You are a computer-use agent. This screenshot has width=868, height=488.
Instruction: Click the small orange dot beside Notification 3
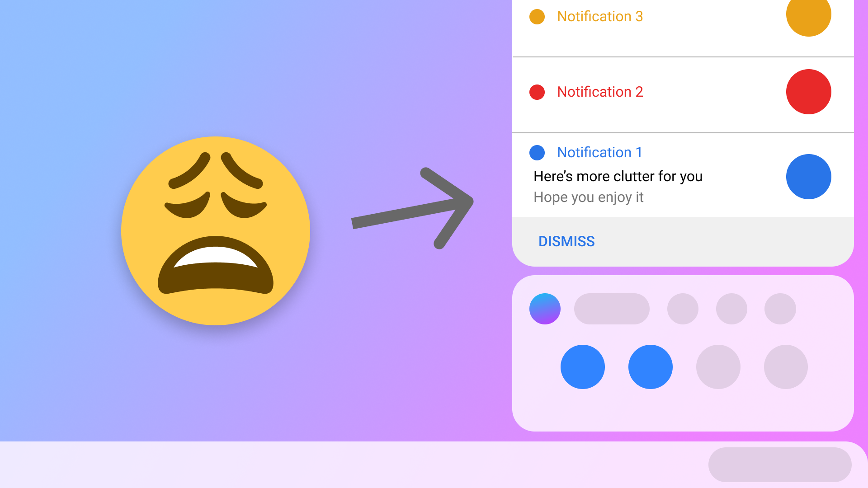pos(537,17)
